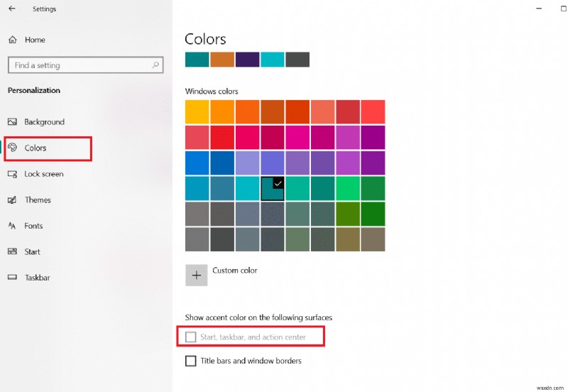568x392 pixels.
Task: Click the back arrow icon in Settings
Action: coord(12,9)
